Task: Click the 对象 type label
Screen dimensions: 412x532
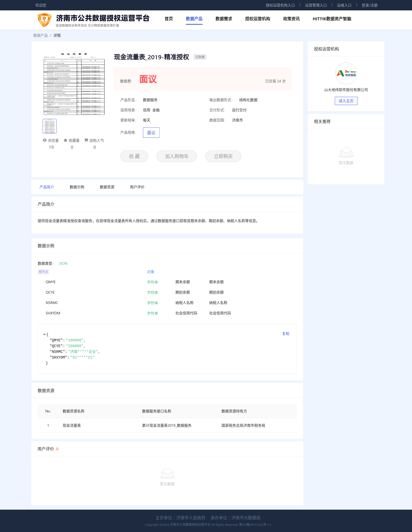Action: [x=151, y=272]
